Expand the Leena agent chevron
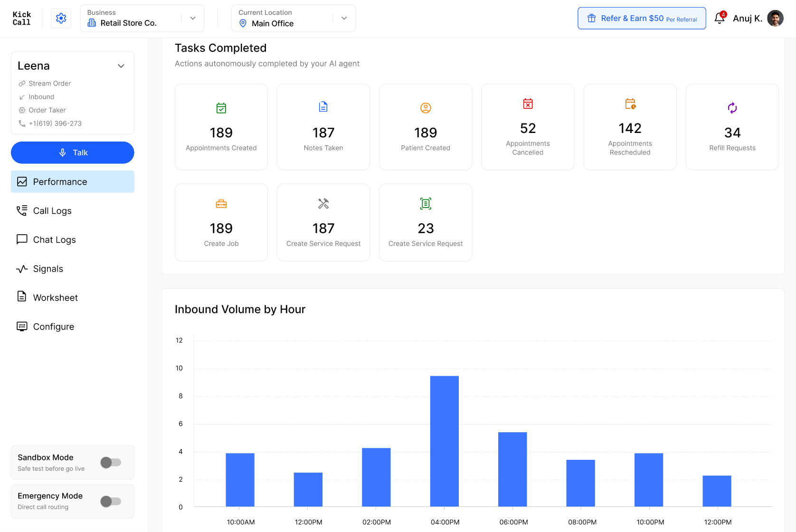Screen dimensions: 796x532 (x=121, y=66)
